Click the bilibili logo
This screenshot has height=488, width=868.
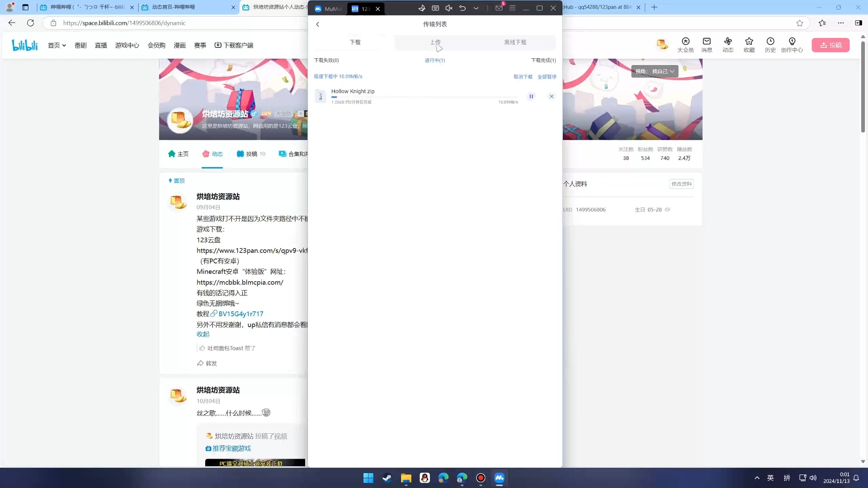point(25,45)
